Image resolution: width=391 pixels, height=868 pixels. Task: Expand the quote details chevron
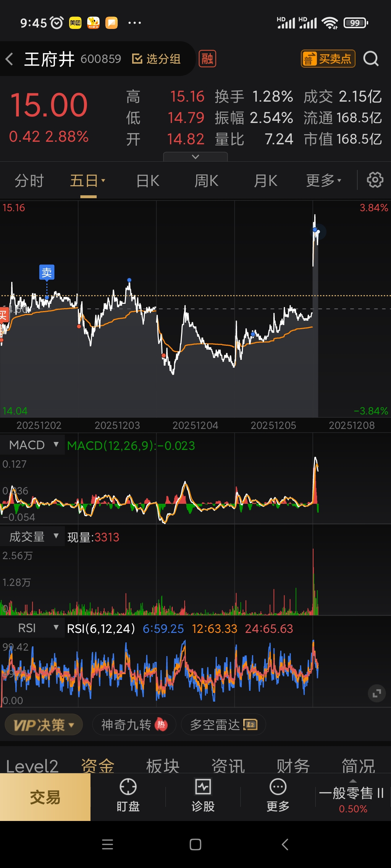tap(195, 157)
